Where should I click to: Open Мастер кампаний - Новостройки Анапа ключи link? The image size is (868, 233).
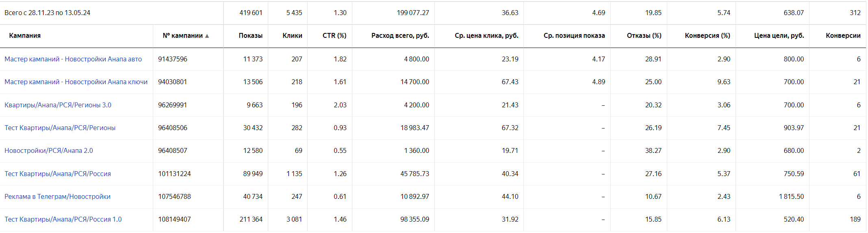tap(76, 82)
